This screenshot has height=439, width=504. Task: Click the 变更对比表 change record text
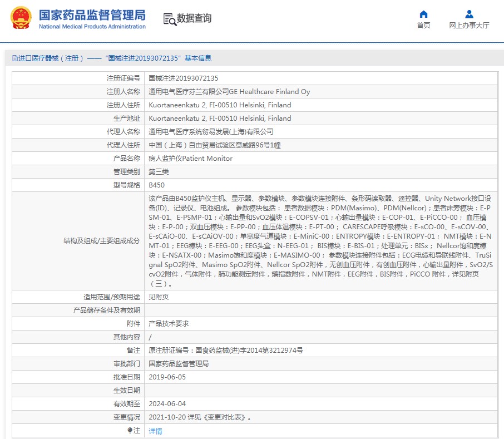tap(229, 417)
